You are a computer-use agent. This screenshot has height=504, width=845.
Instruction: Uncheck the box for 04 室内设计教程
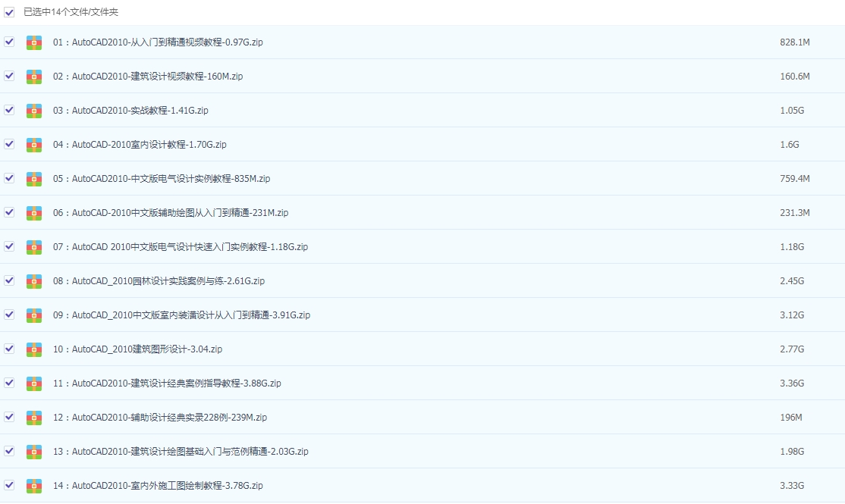9,144
